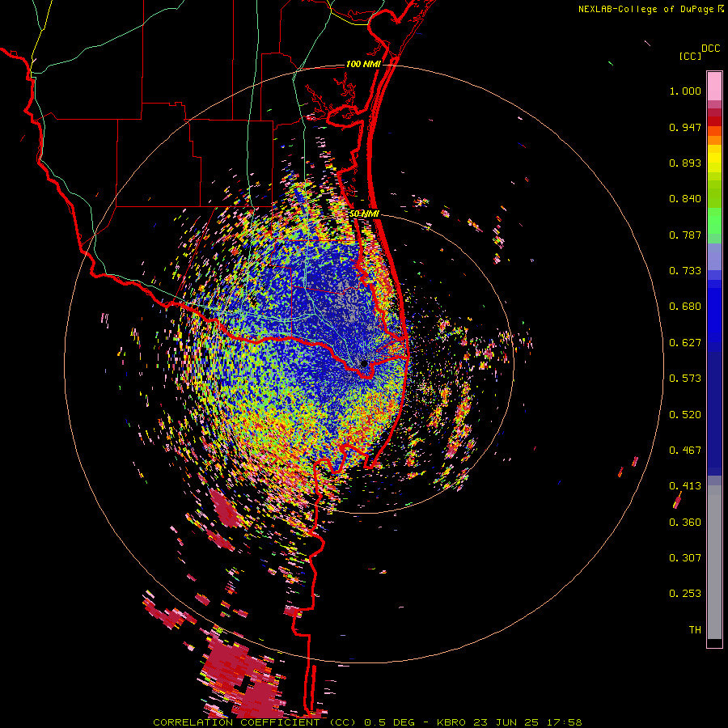Select the red segment of the color bar
Screen dimensions: 728x728
[x=714, y=121]
